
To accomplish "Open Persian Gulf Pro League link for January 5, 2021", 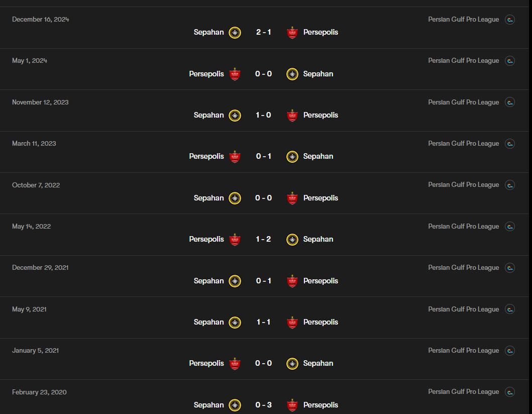I will [x=464, y=351].
